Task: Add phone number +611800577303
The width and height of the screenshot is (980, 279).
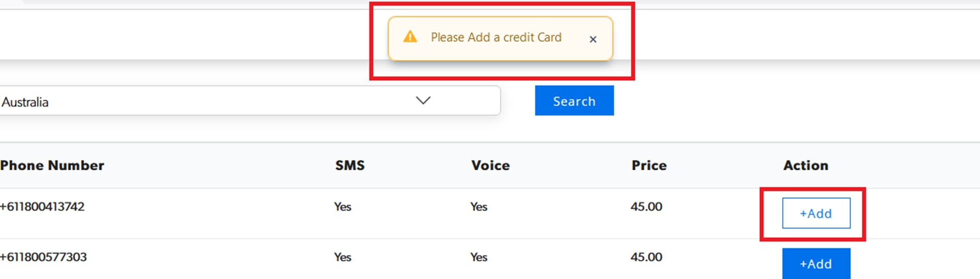Action: pos(815,263)
